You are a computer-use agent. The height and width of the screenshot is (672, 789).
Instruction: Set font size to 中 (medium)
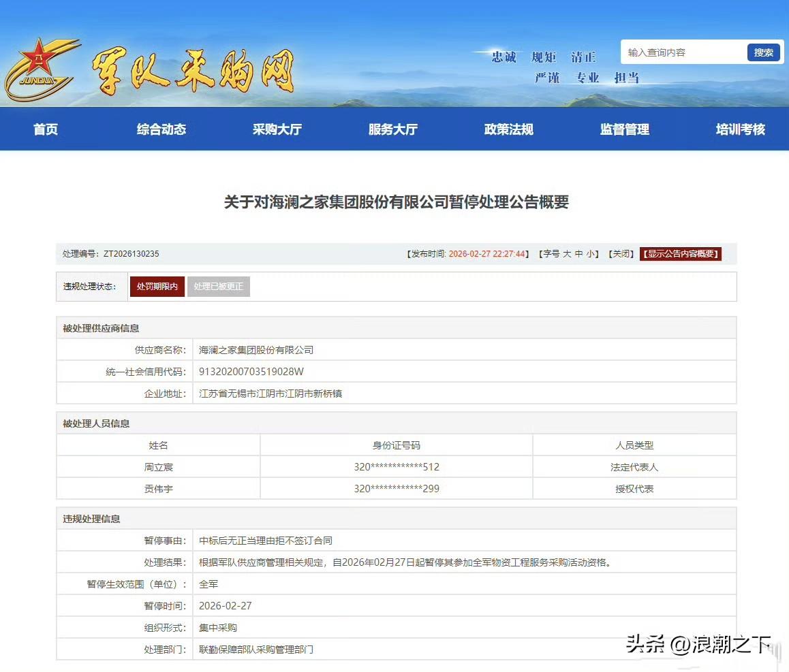(578, 254)
